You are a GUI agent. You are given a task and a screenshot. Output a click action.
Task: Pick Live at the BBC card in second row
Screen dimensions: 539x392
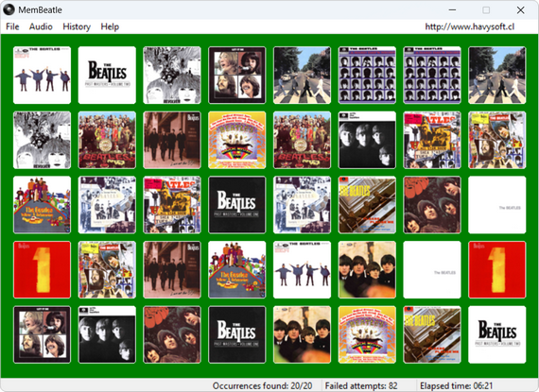tap(172, 140)
